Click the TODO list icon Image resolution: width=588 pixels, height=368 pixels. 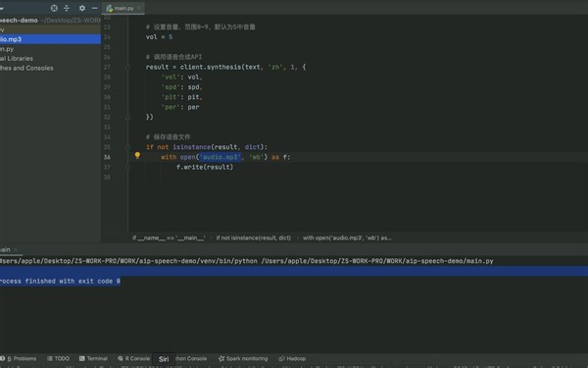50,358
